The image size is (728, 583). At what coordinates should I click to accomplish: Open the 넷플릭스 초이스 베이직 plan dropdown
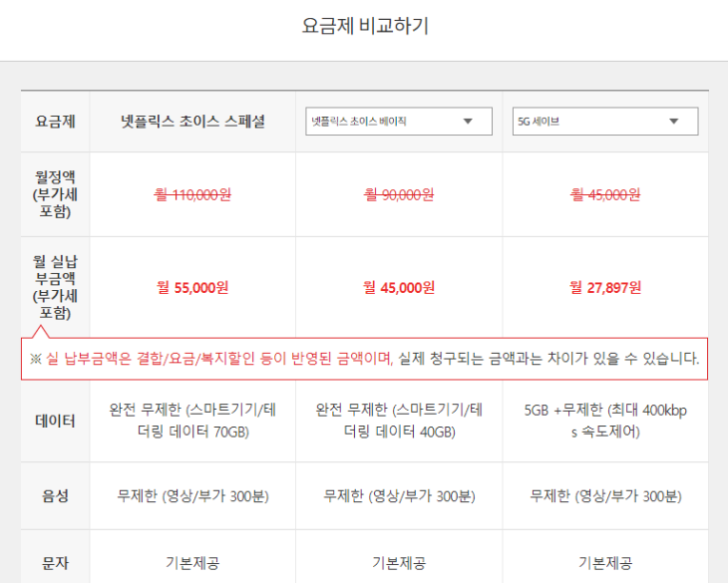(x=399, y=122)
